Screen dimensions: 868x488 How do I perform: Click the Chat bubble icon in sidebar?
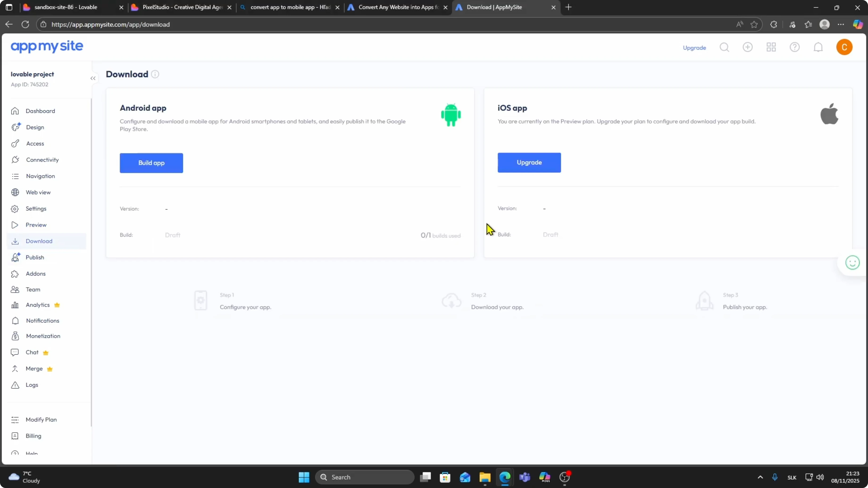tap(15, 352)
